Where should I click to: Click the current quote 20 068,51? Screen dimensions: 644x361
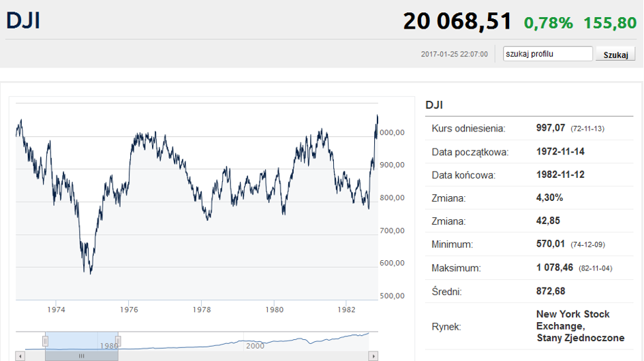point(457,21)
